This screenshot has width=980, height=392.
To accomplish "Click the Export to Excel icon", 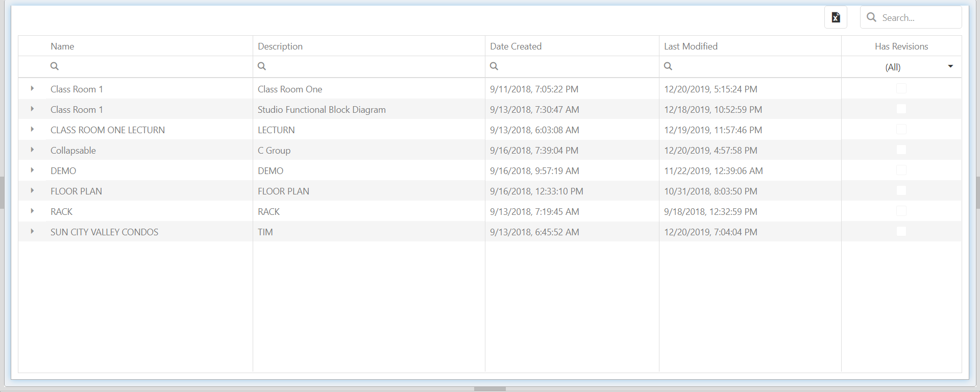I will (836, 17).
